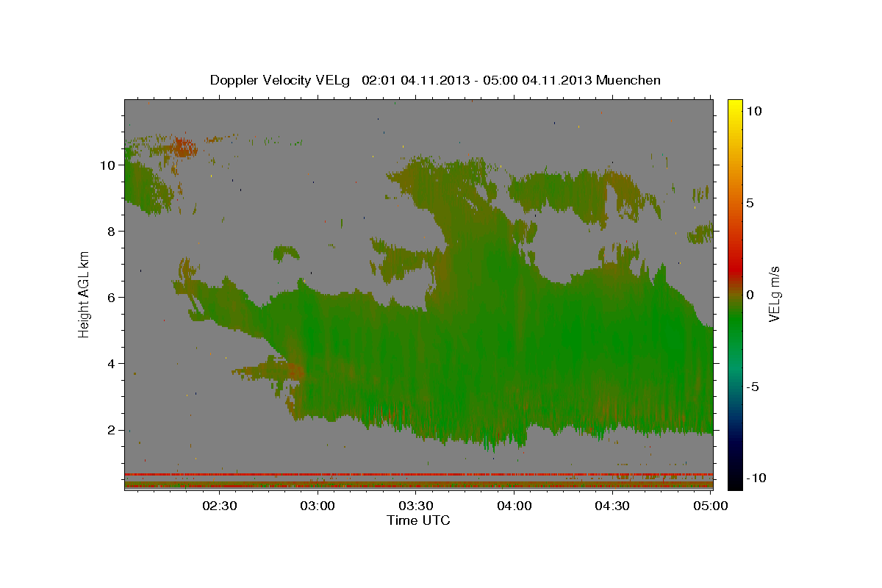Viewport: 882px width, 588px height.
Task: Click the colorbar value '-10'
Action: tap(756, 478)
